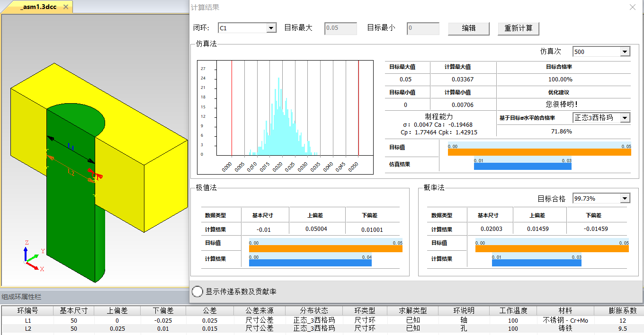Image resolution: width=644 pixels, height=335 pixels.
Task: Click the 工作温度 column header
Action: pos(513,311)
